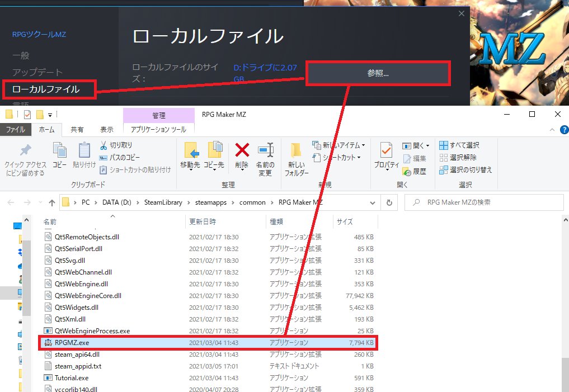Screen dimensions: 569x392
Task: Click Select All (すべて選択)
Action: (x=459, y=145)
